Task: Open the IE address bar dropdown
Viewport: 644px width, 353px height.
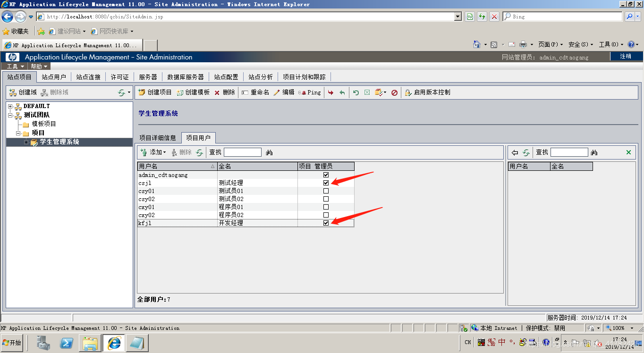Action: (x=458, y=17)
